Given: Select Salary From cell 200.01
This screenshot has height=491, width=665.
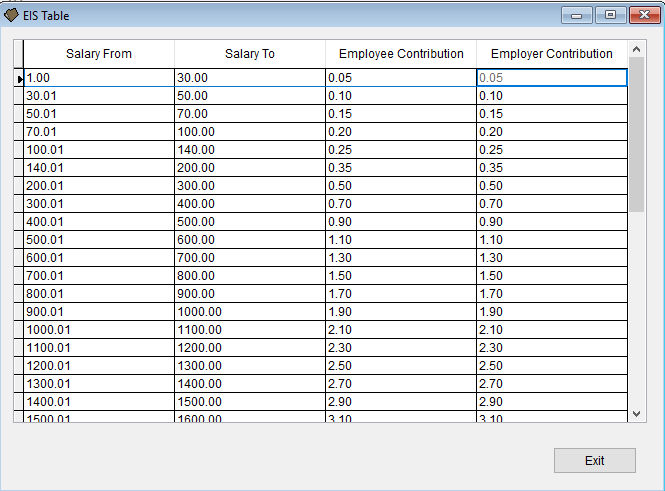Looking at the screenshot, I should (x=99, y=186).
